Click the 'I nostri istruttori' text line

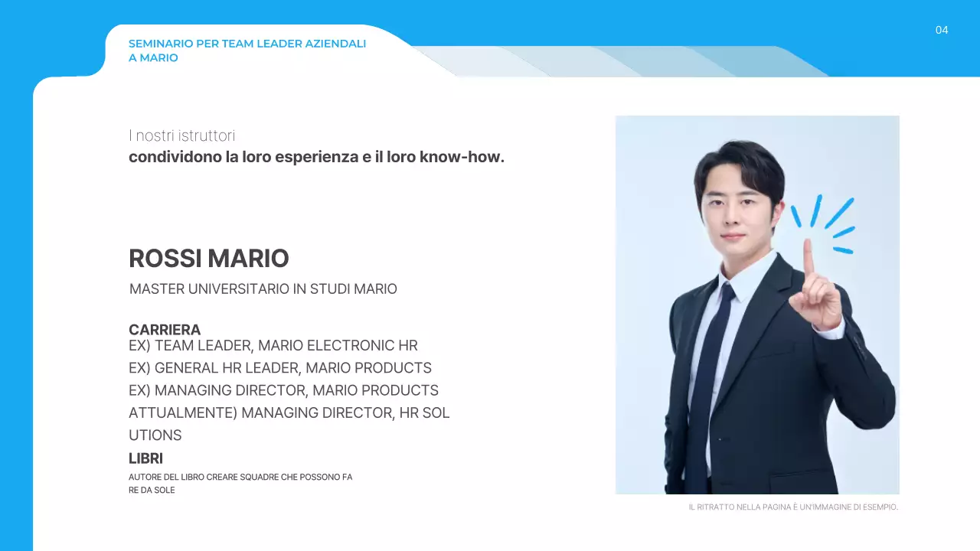click(181, 136)
